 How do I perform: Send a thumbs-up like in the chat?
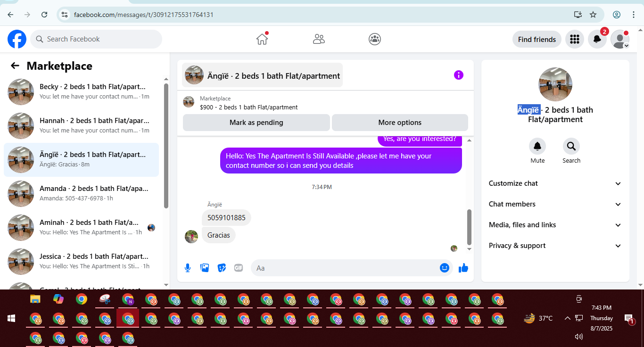[463, 268]
